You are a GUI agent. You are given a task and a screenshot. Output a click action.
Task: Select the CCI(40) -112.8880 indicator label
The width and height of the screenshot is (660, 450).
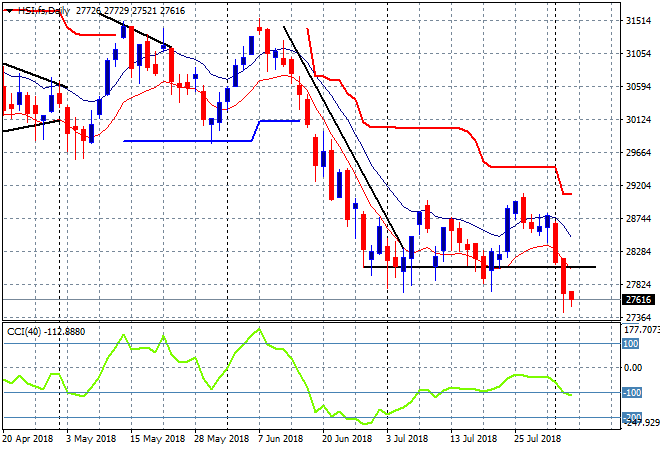point(46,332)
